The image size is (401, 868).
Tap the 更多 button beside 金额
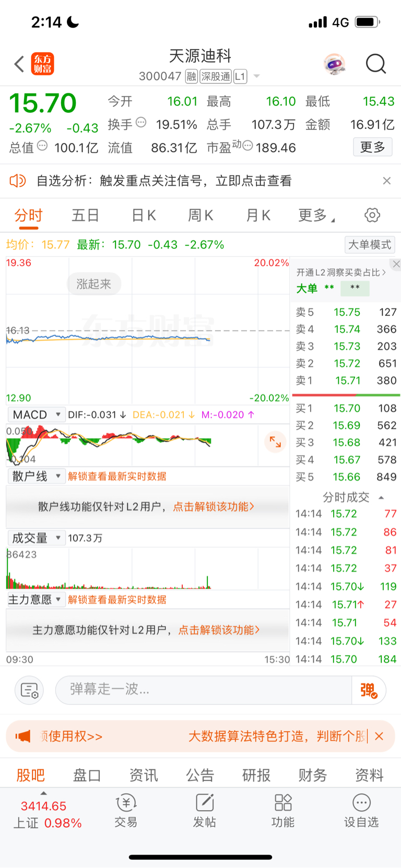373,147
